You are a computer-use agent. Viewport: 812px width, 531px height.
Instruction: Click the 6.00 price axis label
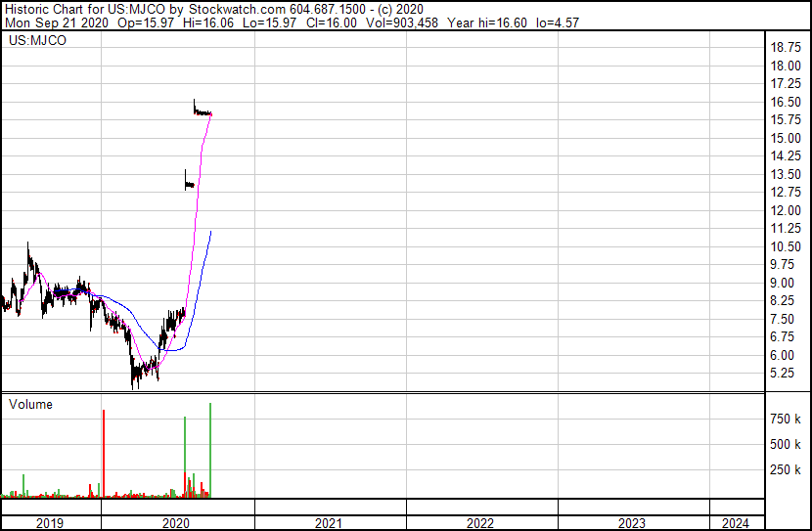tap(782, 356)
